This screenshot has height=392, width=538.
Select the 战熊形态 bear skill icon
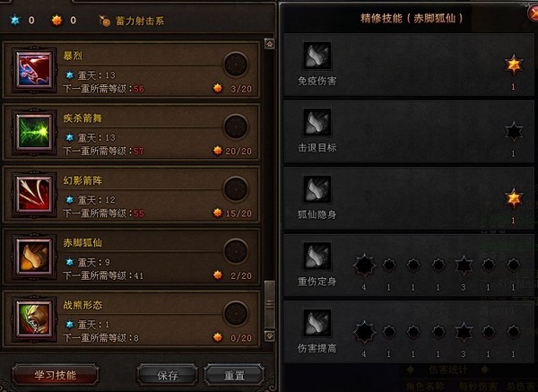click(x=34, y=318)
